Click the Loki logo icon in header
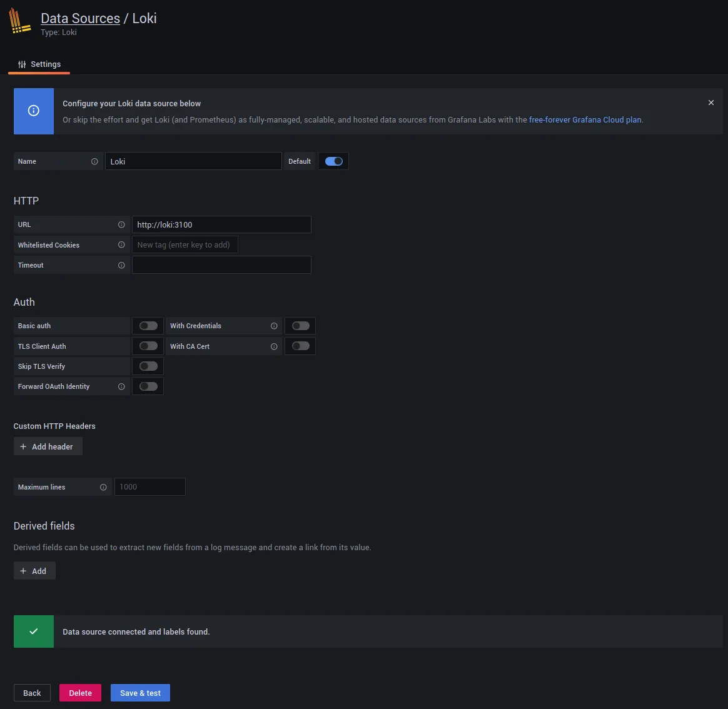 click(x=19, y=21)
